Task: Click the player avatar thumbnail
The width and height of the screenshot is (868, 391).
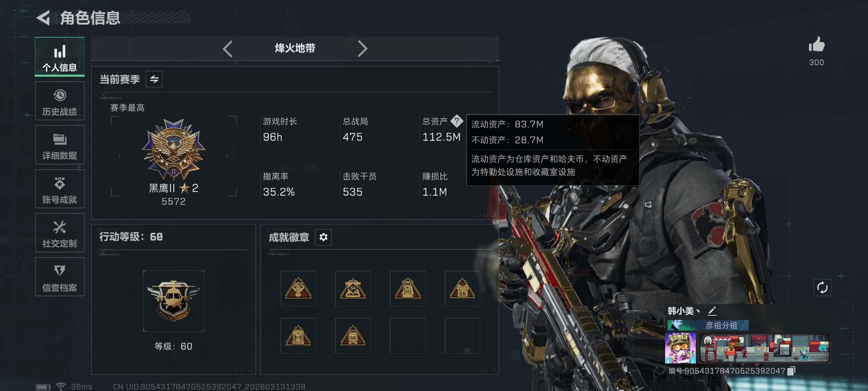Action: pyautogui.click(x=680, y=348)
